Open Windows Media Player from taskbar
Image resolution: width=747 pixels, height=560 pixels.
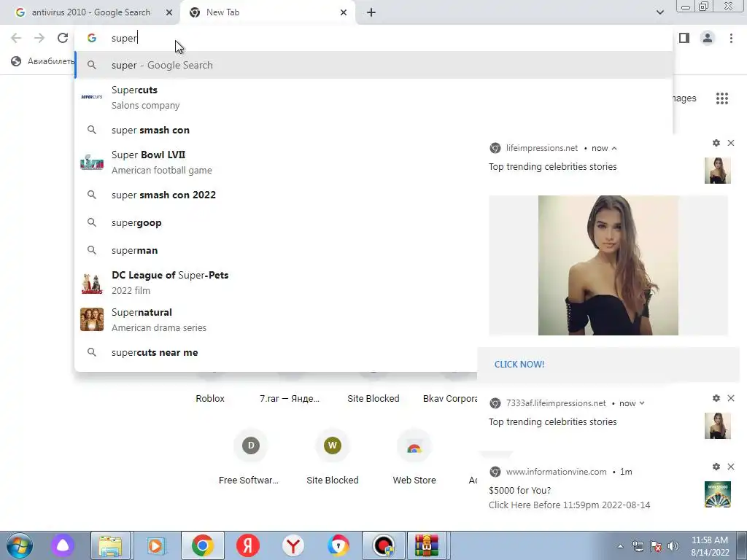156,545
